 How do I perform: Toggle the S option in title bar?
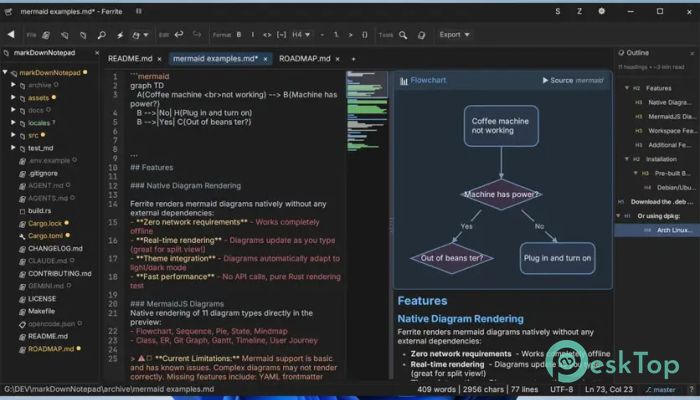[558, 11]
